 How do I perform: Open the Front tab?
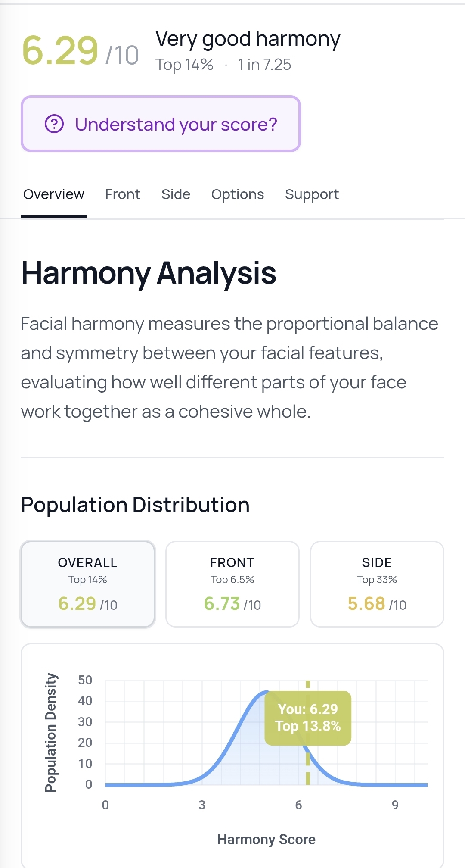click(123, 194)
